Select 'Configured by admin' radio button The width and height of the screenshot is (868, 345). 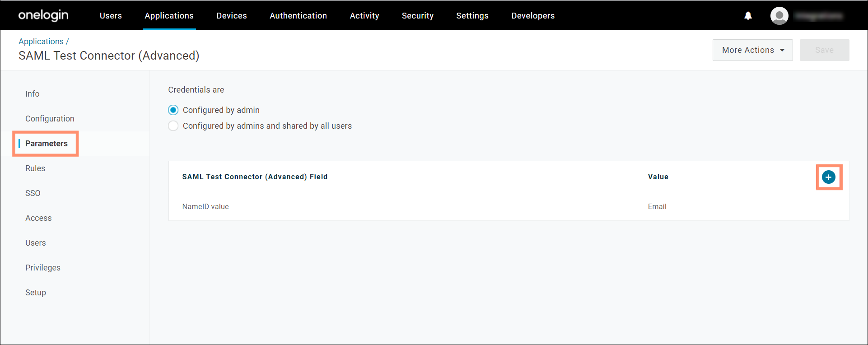(173, 110)
